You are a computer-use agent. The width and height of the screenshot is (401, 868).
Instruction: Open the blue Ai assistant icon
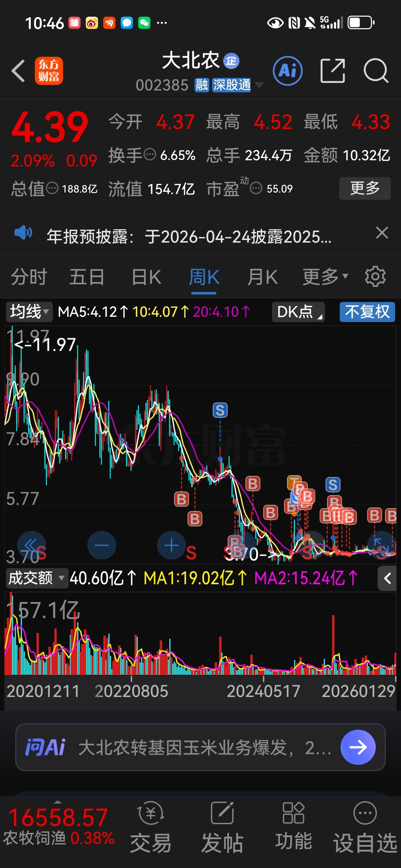(288, 70)
